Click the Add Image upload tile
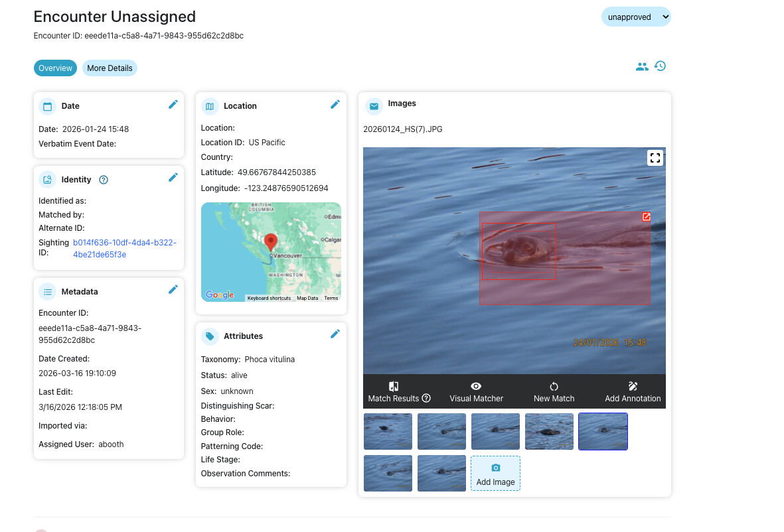784x532 pixels. tap(495, 473)
